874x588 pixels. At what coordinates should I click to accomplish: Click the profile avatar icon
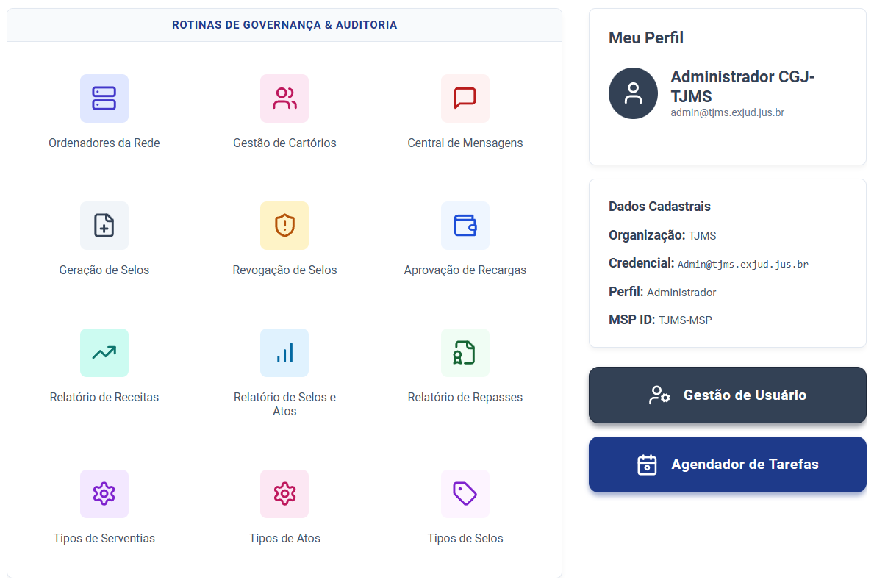tap(633, 93)
